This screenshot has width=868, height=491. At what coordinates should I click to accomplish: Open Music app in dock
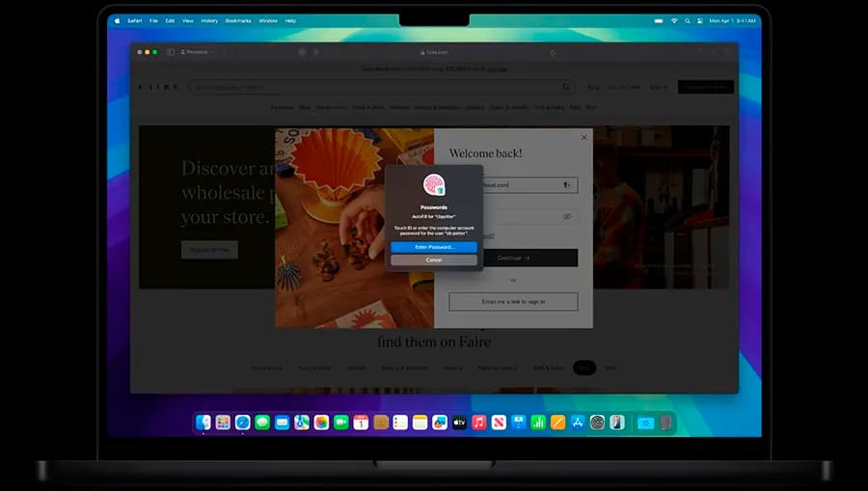point(478,423)
